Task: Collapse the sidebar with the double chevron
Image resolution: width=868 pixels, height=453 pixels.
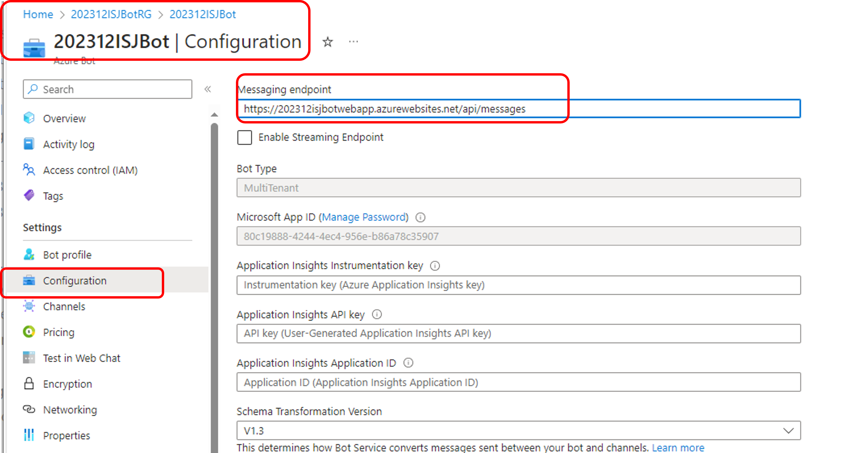Action: 208,89
